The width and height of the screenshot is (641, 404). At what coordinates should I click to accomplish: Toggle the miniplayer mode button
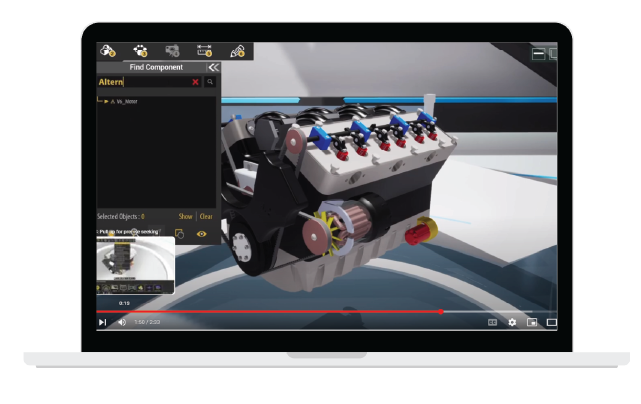click(x=532, y=322)
